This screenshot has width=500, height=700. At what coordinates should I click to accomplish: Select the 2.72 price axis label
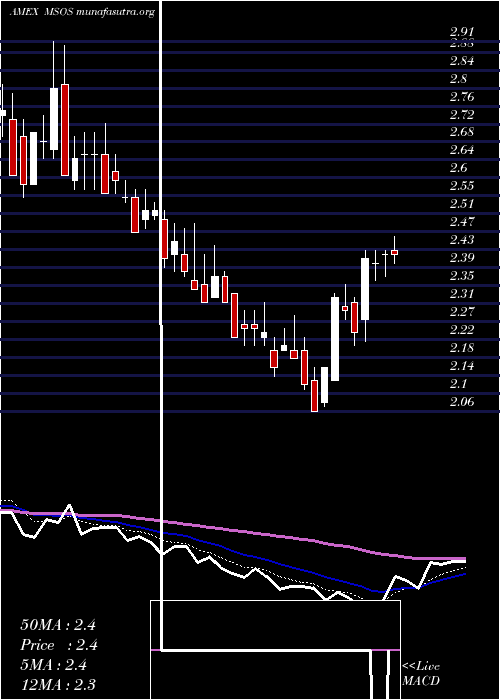click(462, 114)
